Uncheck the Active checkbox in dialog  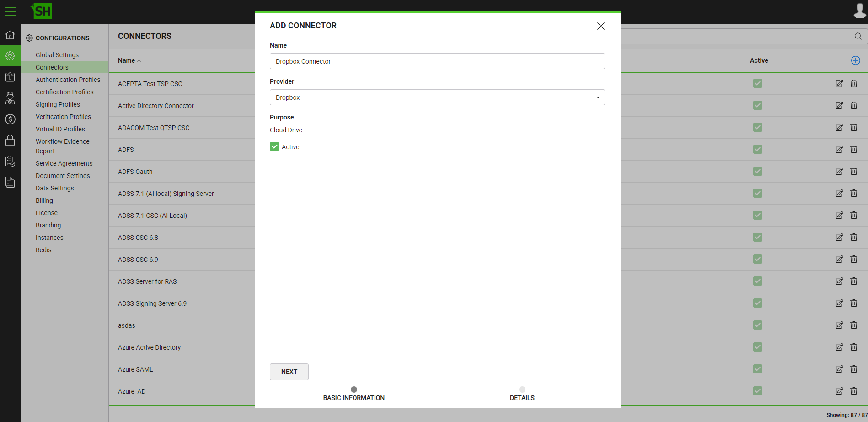274,146
